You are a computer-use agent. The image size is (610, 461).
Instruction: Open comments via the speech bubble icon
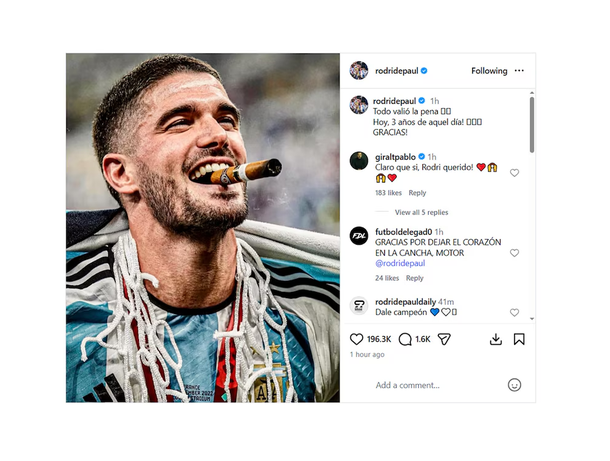tap(405, 340)
